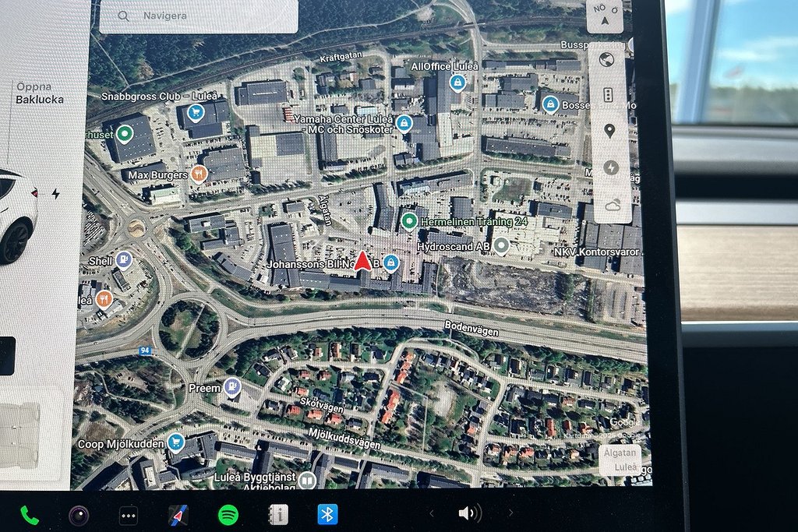Open the all-apps three dots launcher
Screen dimensions: 798x532
click(x=129, y=516)
